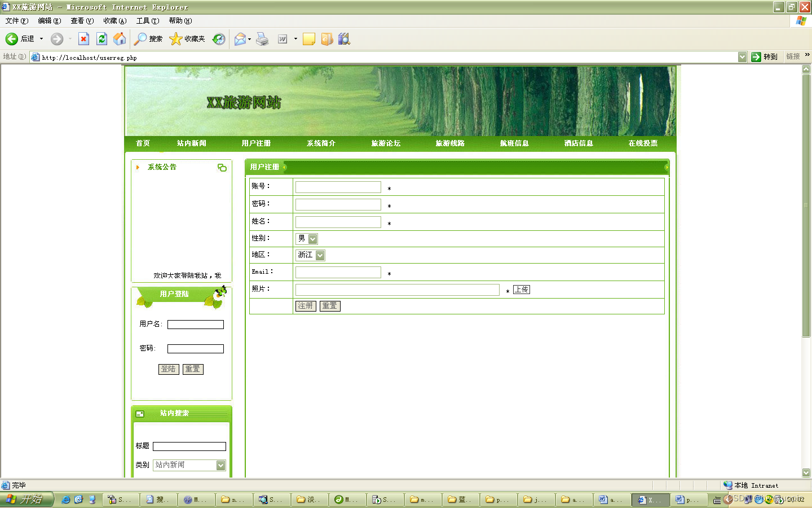812x508 pixels.
Task: Click the 登陆 login button
Action: (x=169, y=369)
